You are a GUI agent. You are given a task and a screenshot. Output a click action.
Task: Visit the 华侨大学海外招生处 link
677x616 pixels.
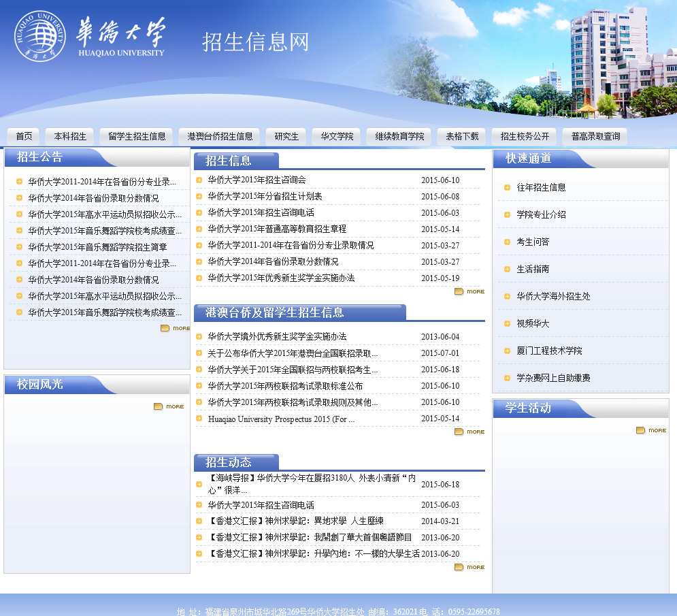pos(553,296)
